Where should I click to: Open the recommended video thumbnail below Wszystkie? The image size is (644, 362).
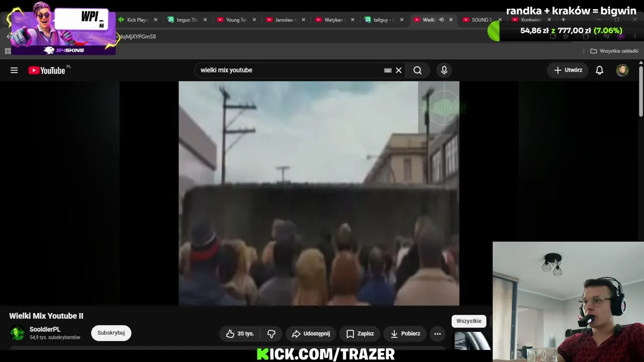click(x=472, y=340)
